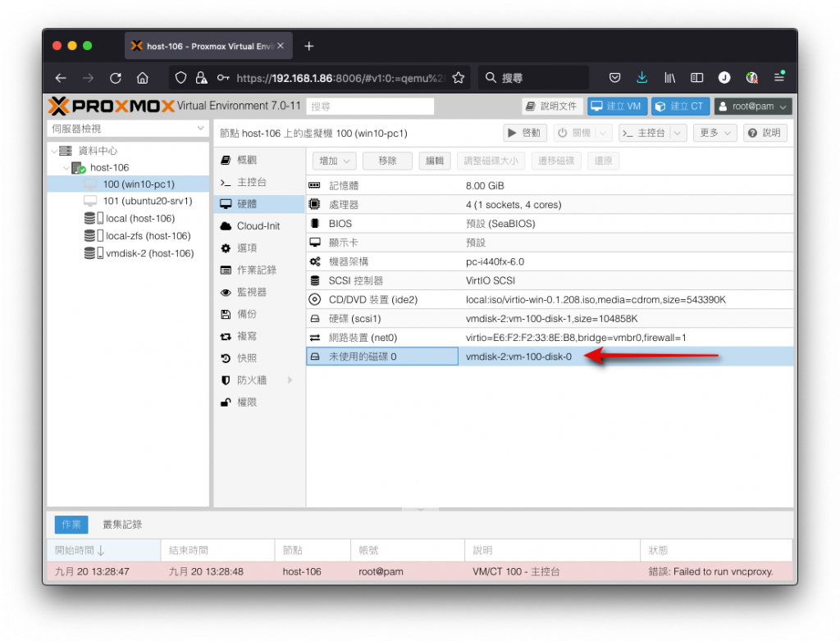840x641 pixels.
Task: Toggle Firefox sidebar view icon
Action: coord(697,78)
